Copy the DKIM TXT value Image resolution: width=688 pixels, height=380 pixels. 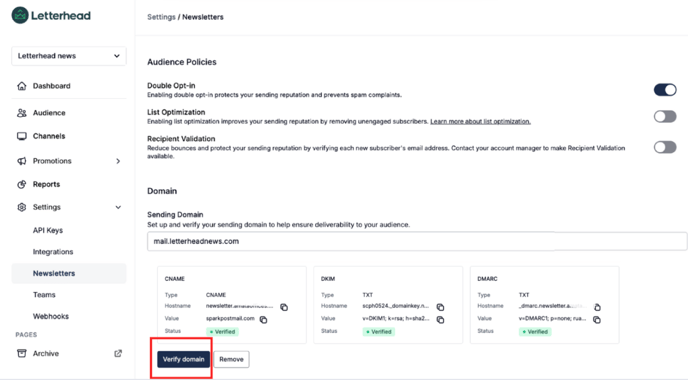440,319
